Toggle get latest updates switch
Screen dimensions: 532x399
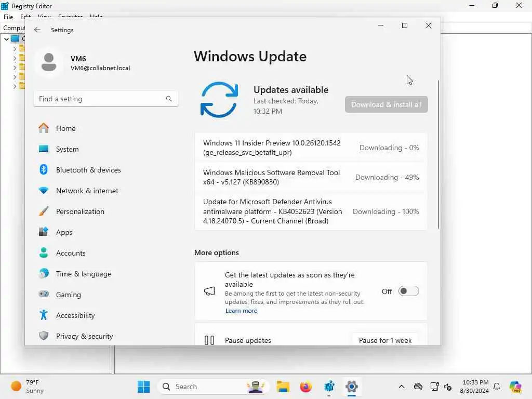[x=408, y=291]
